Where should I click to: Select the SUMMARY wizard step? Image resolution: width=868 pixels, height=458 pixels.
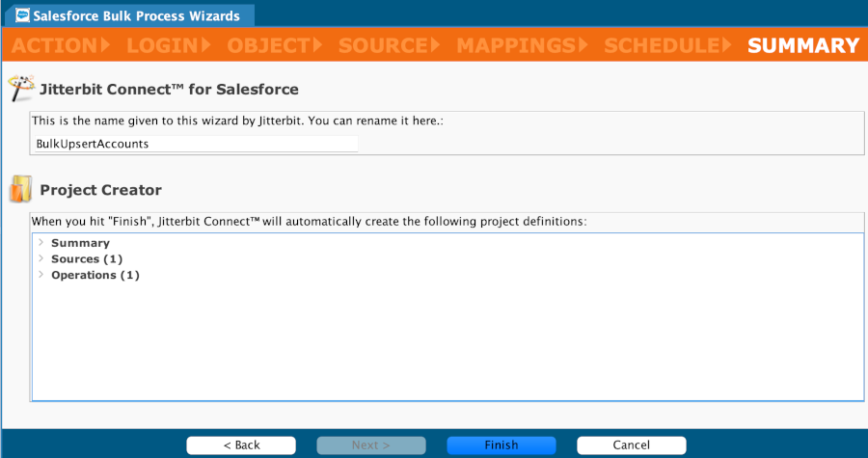(x=802, y=45)
